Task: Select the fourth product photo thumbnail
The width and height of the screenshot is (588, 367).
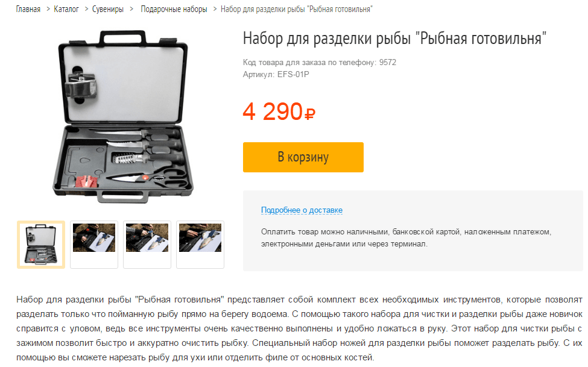Action: click(200, 245)
